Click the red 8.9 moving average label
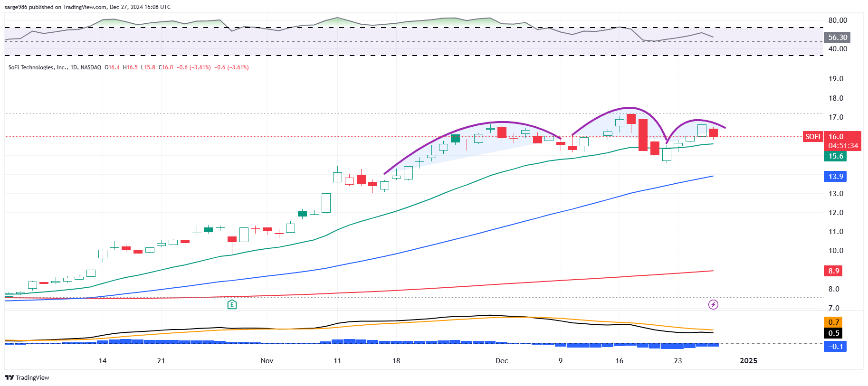This screenshot has height=386, width=868. pyautogui.click(x=833, y=271)
